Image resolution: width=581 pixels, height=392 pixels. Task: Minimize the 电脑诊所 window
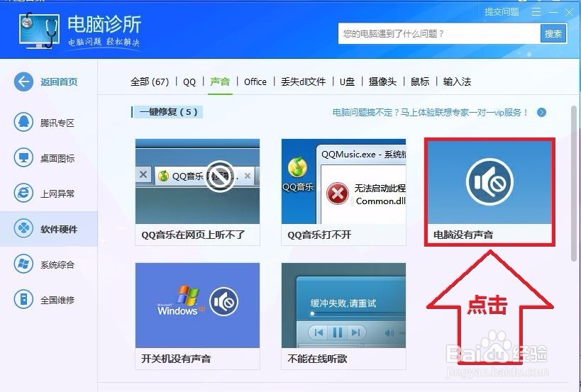click(x=553, y=12)
